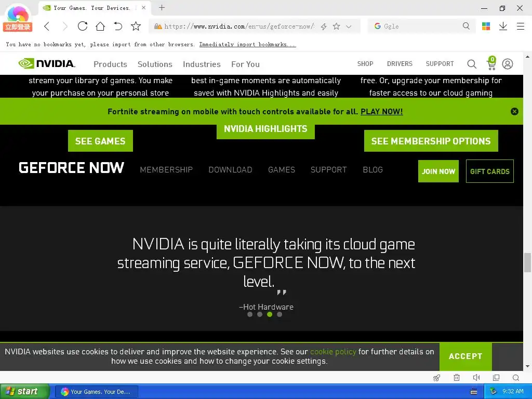The height and width of the screenshot is (399, 532).
Task: Open the Windows start button
Action: click(x=24, y=391)
